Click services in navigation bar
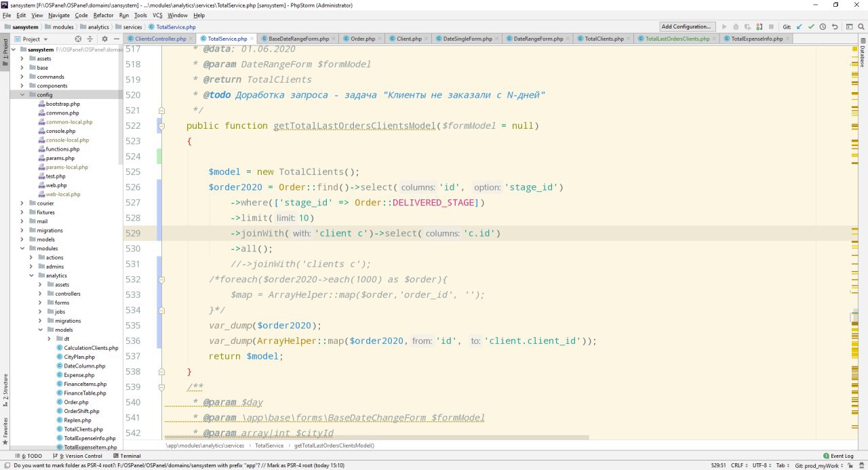Image resolution: width=868 pixels, height=470 pixels. point(128,27)
